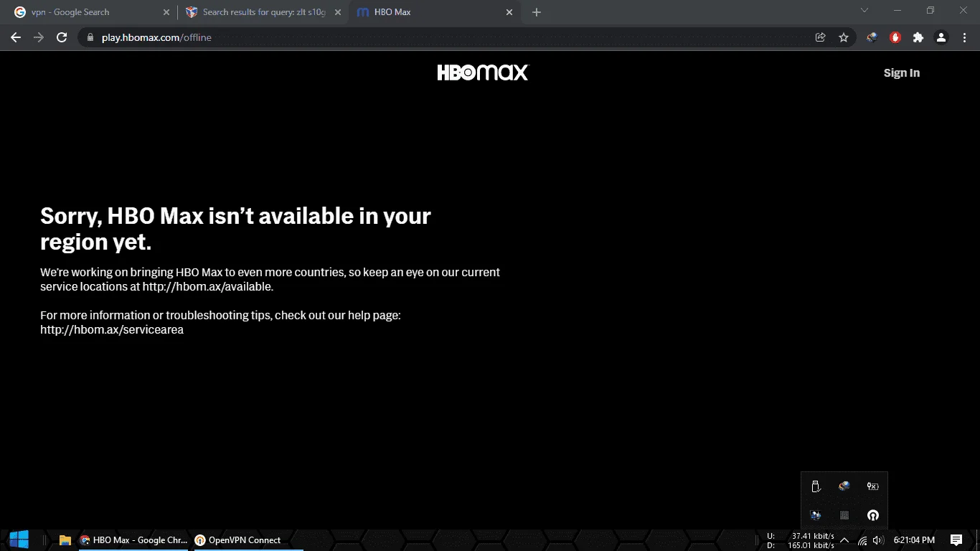
Task: Reload the HBO Max page
Action: [x=62, y=37]
